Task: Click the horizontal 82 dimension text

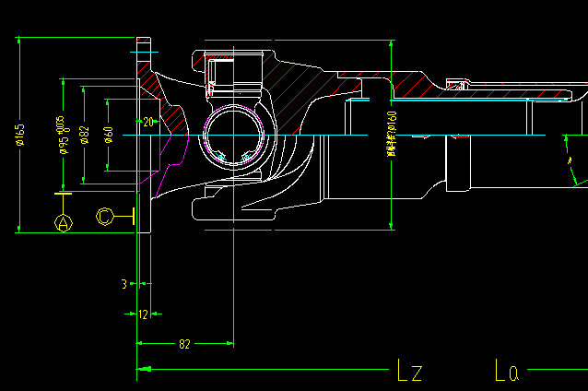Action: coord(184,344)
